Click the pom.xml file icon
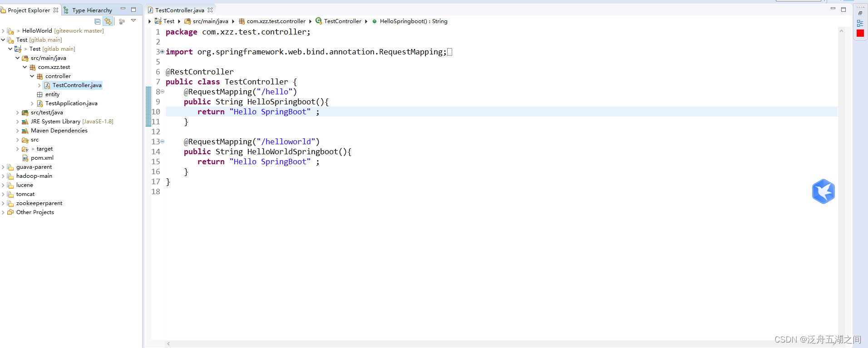 pos(25,158)
